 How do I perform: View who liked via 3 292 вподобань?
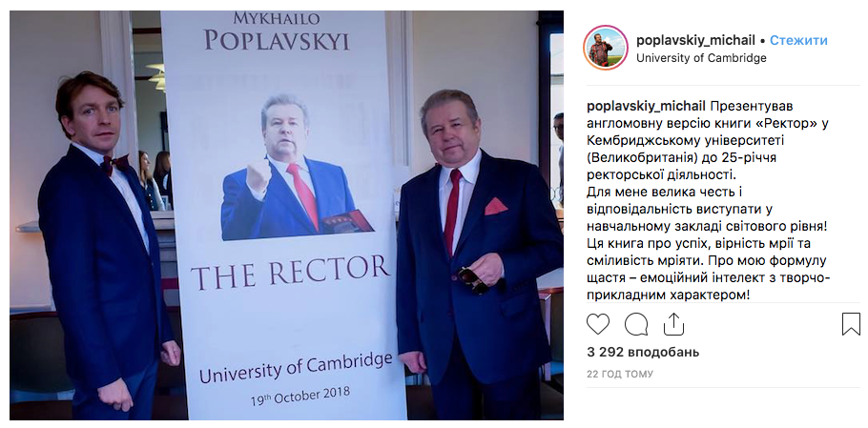point(643,353)
